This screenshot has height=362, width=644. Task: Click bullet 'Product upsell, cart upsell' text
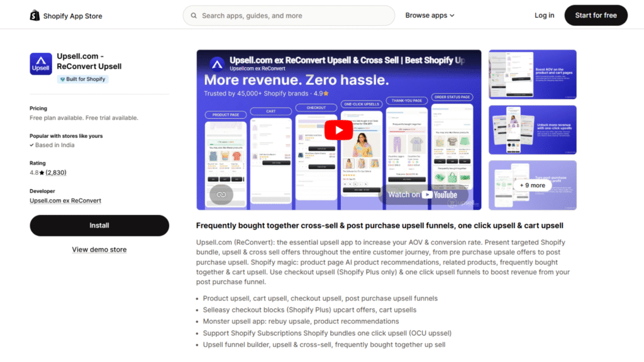(x=320, y=299)
